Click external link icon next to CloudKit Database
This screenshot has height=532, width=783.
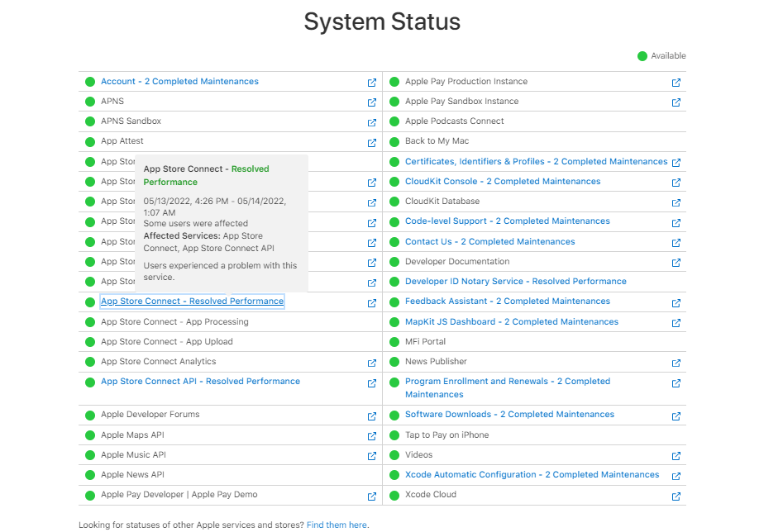676,202
